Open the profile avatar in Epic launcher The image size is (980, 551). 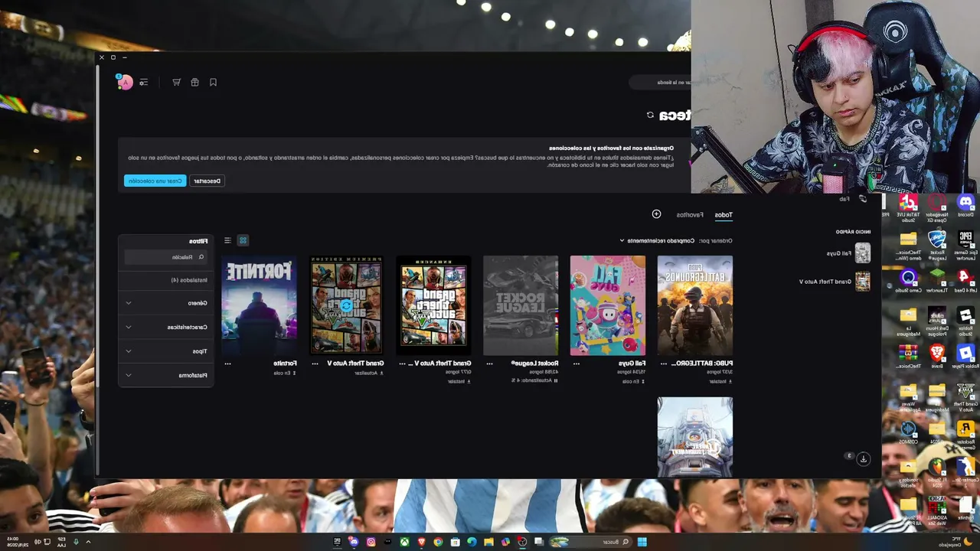click(124, 82)
